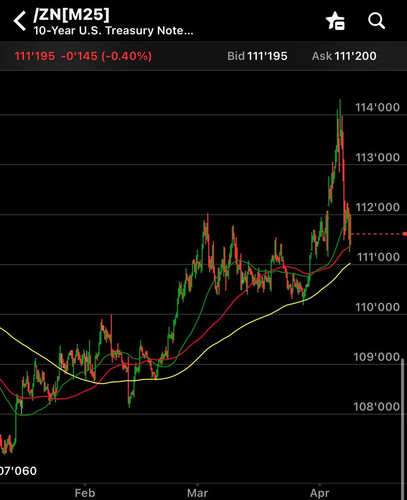The height and width of the screenshot is (500, 407).
Task: Tap the yellow moving average line end
Action: [x=350, y=264]
